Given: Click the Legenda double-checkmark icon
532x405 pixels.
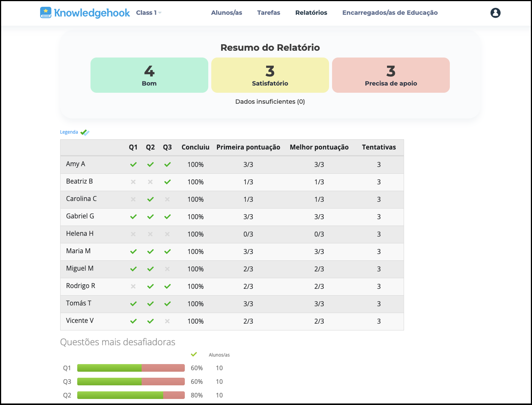Looking at the screenshot, I should pyautogui.click(x=85, y=132).
